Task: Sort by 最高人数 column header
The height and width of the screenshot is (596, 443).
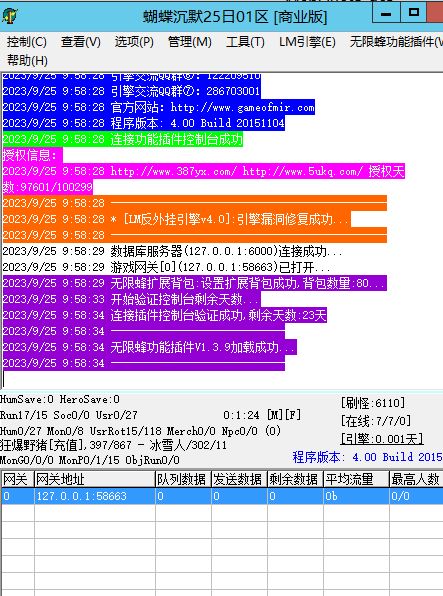Action: point(416,479)
